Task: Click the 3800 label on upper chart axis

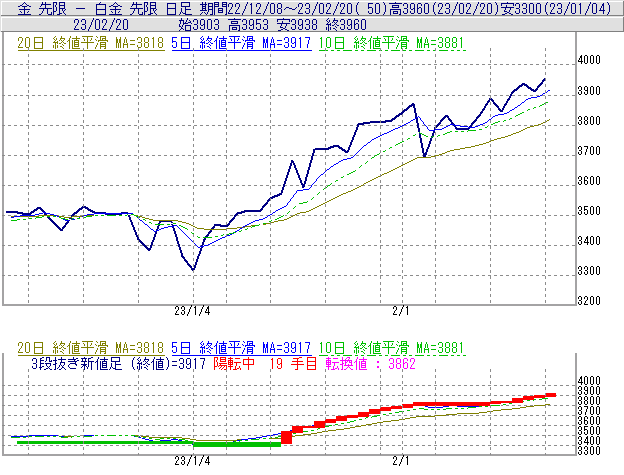Action: (x=589, y=121)
